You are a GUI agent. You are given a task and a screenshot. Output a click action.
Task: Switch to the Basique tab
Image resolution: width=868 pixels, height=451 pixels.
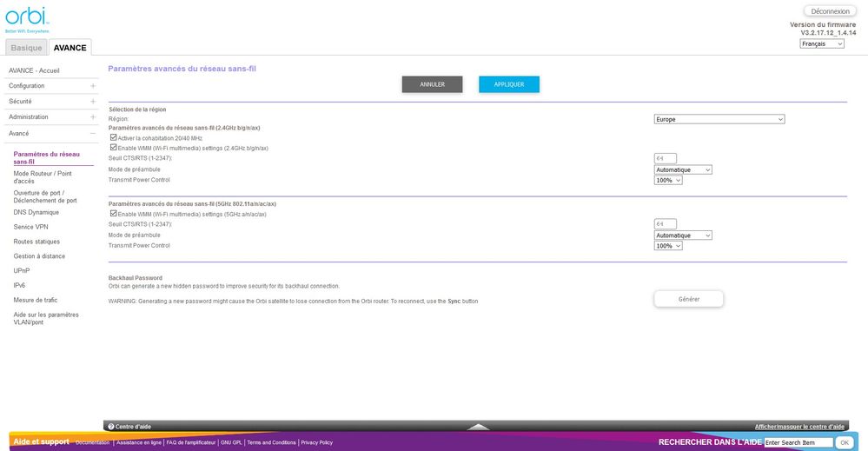(x=26, y=48)
